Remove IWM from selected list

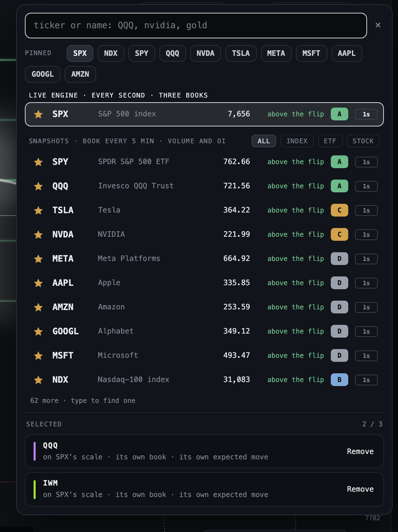[x=360, y=489]
